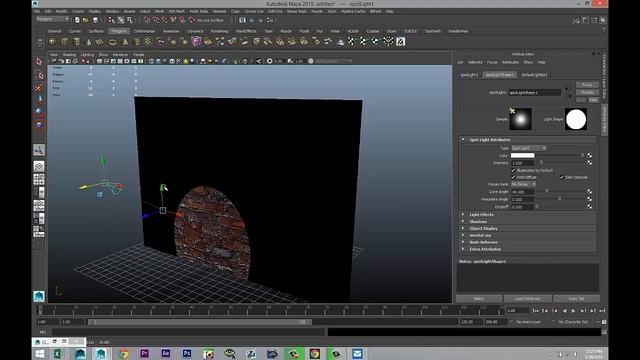Create a polygon torus from the shelf
This screenshot has height=360, width=640.
(x=112, y=42)
